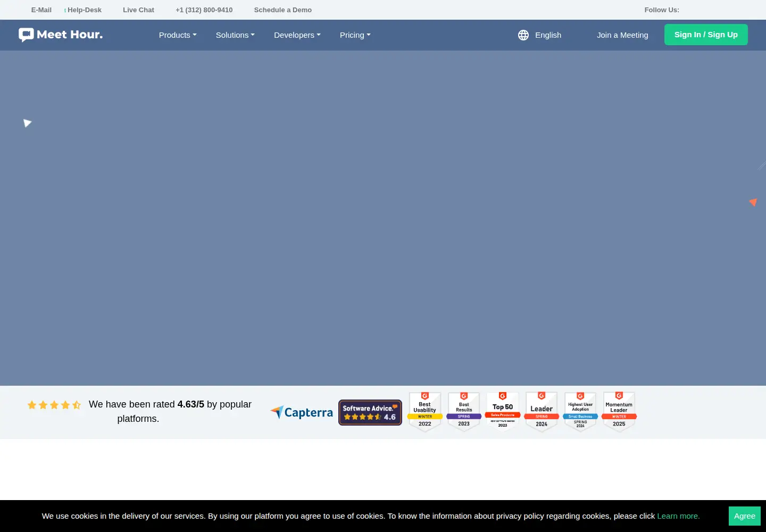Open the Schedule a Demo link
This screenshot has width=766, height=532.
click(x=283, y=10)
